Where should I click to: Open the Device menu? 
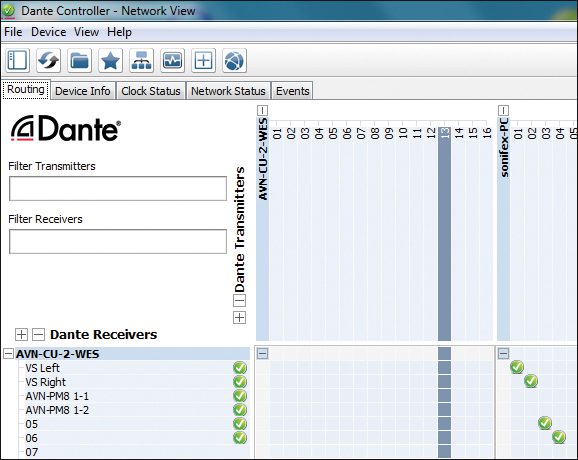[49, 32]
